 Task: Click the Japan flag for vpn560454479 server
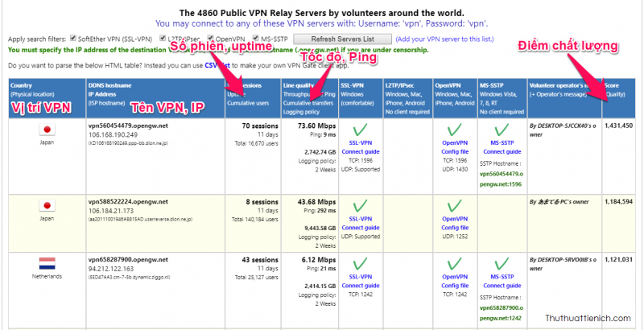[x=46, y=130]
